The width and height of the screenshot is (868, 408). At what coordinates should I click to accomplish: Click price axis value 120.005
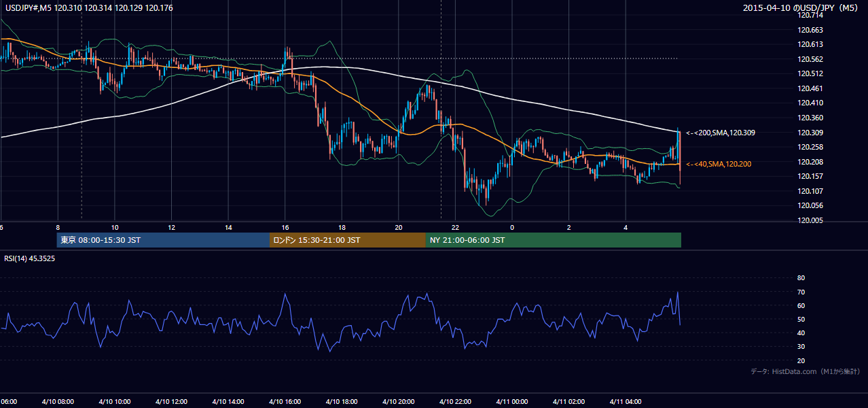click(x=812, y=220)
